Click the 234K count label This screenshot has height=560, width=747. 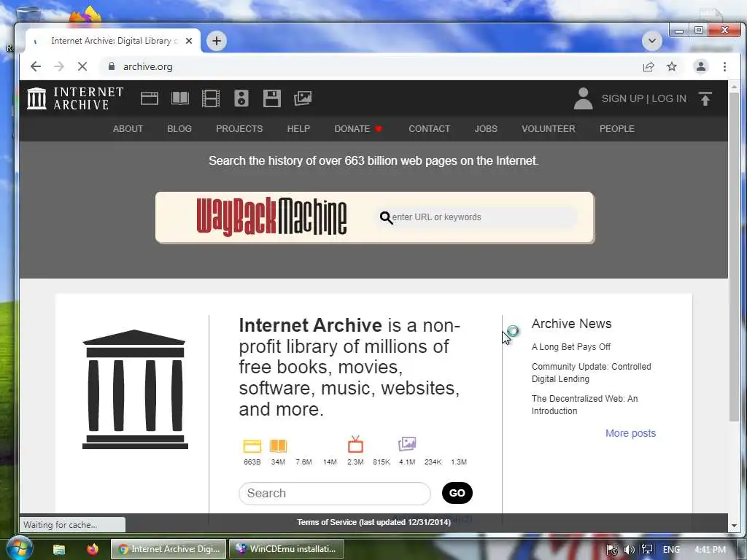point(433,462)
